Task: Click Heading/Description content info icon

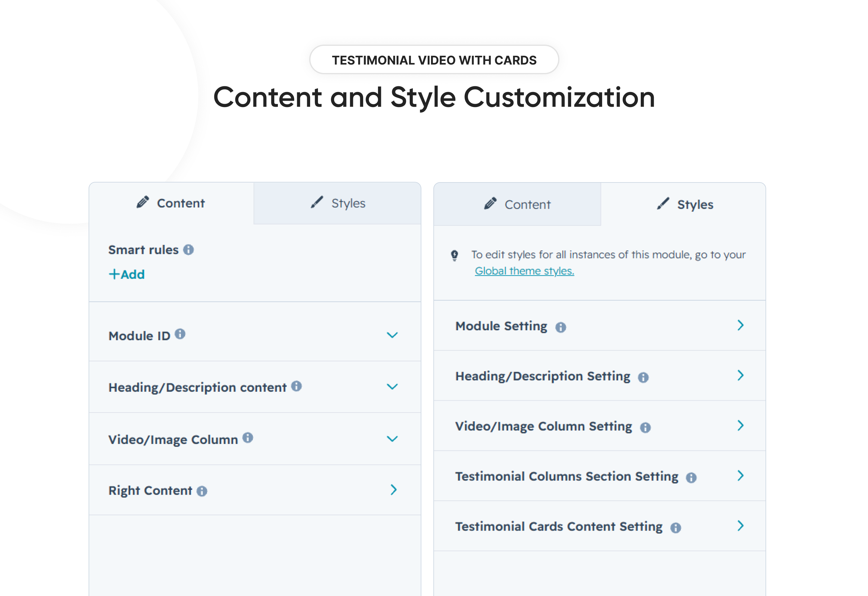Action: click(x=297, y=386)
